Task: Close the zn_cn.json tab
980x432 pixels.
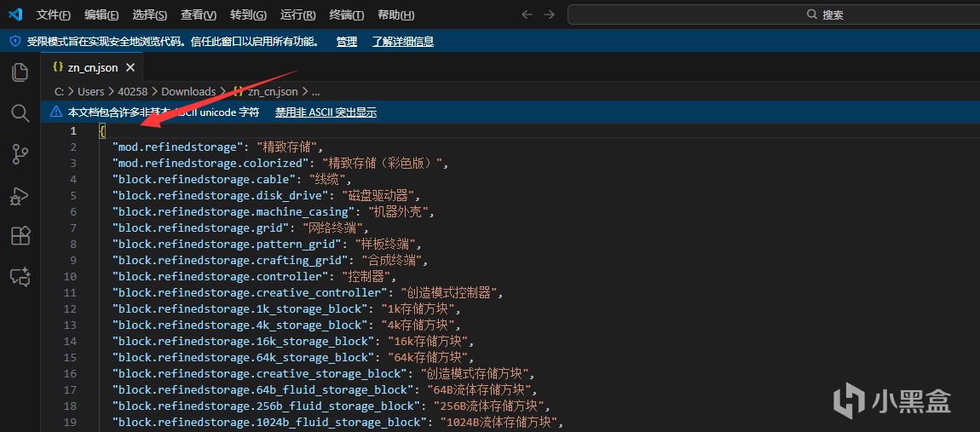Action: point(130,67)
